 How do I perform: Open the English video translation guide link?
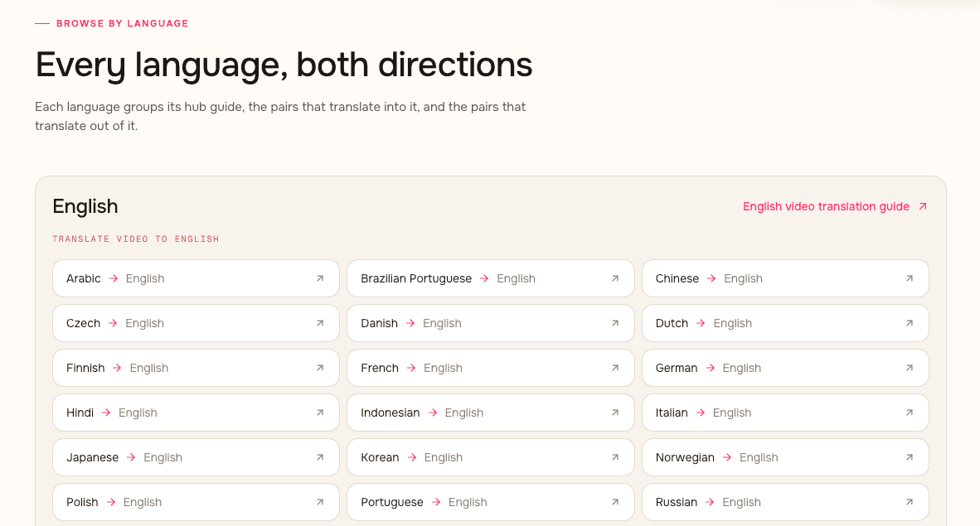[x=834, y=207]
